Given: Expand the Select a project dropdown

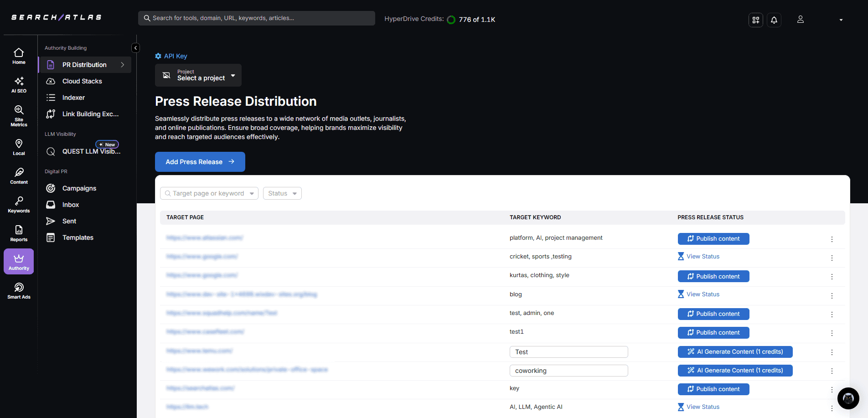Looking at the screenshot, I should 198,75.
